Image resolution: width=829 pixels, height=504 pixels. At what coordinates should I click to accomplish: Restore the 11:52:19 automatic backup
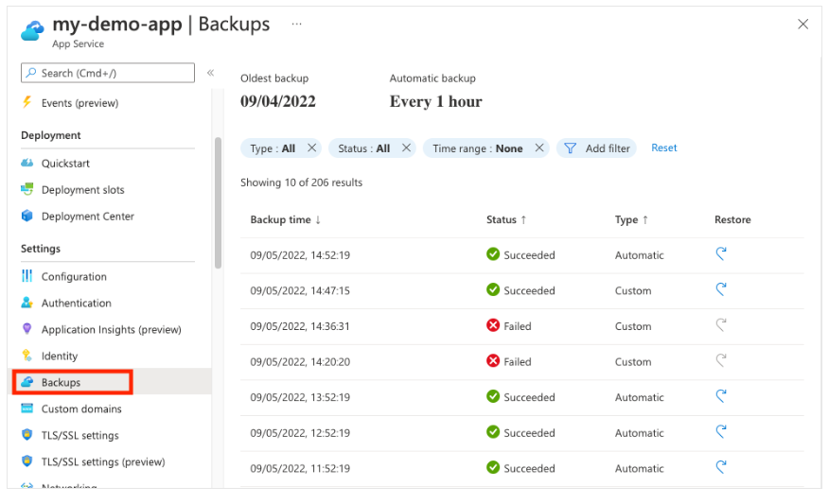pyautogui.click(x=720, y=467)
